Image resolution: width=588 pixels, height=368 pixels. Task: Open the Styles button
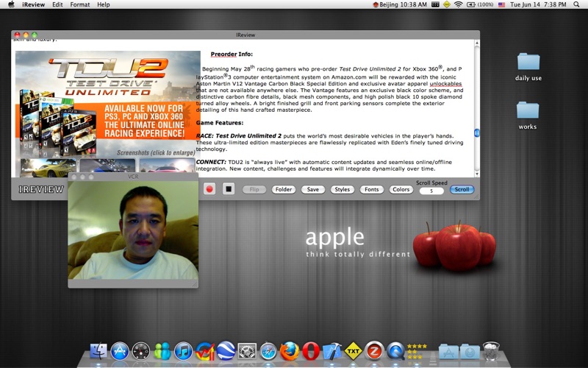click(342, 189)
